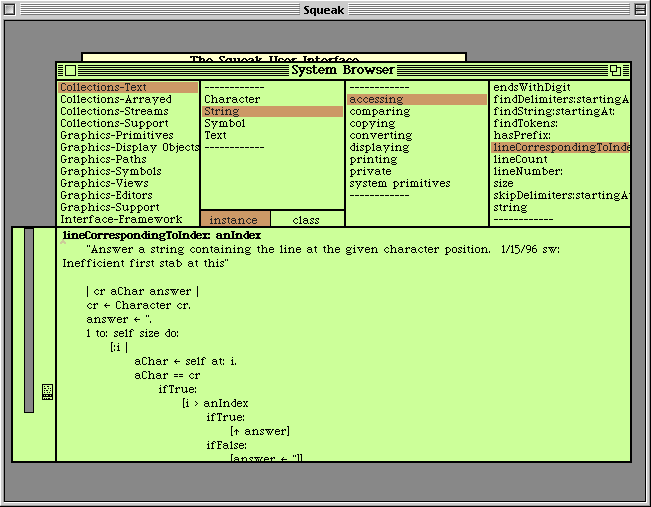This screenshot has height=507, width=651.
Task: Select the comparing protocol
Action: [x=417, y=111]
